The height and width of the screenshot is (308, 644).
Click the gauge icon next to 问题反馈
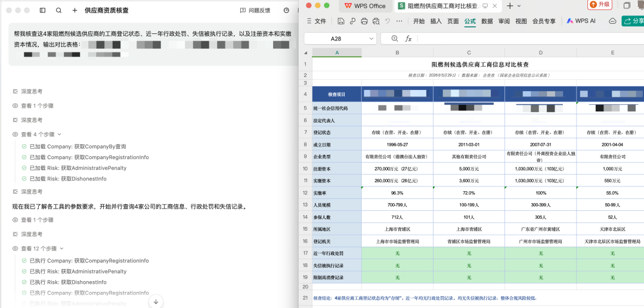click(286, 10)
